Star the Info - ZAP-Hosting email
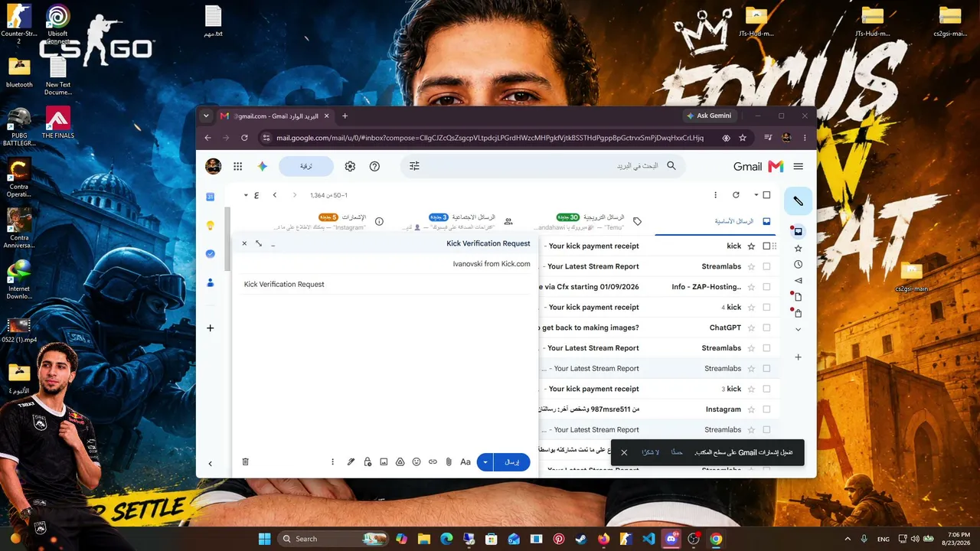Image resolution: width=980 pixels, height=551 pixels. point(751,287)
